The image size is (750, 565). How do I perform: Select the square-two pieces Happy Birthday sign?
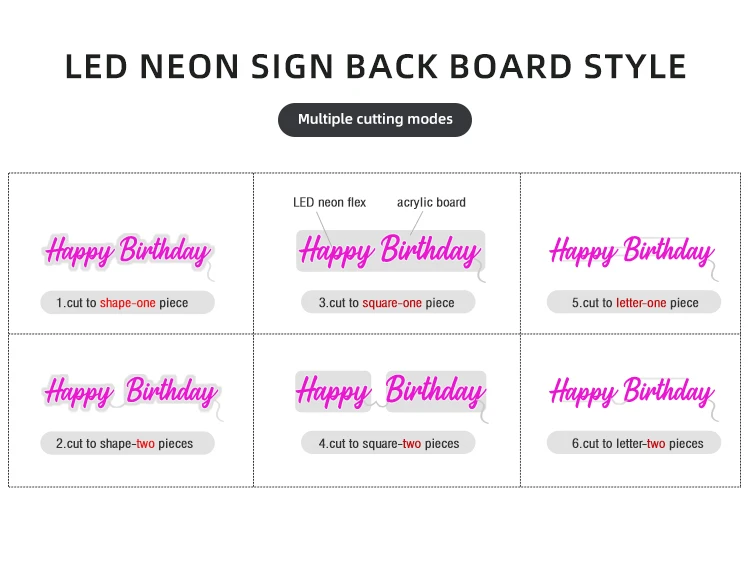tap(390, 391)
